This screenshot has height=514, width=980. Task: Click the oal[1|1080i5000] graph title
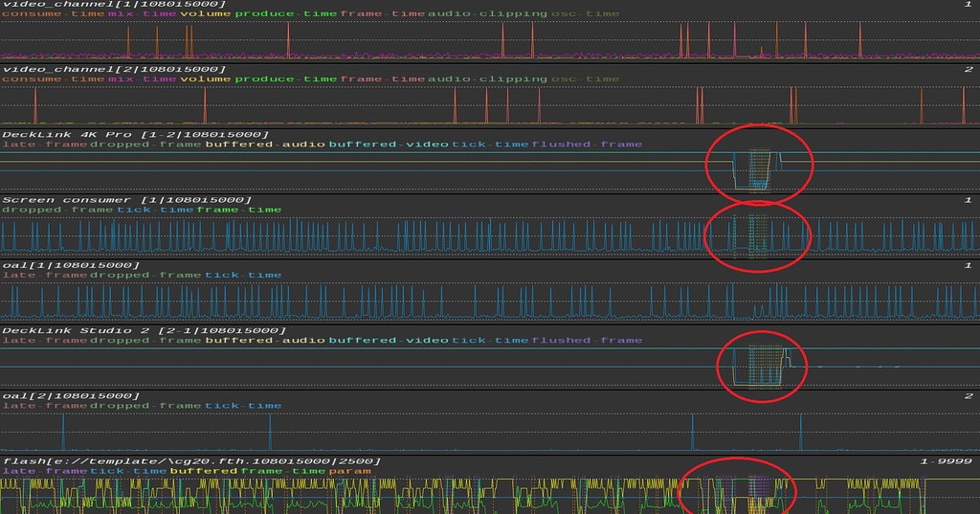tap(72, 265)
